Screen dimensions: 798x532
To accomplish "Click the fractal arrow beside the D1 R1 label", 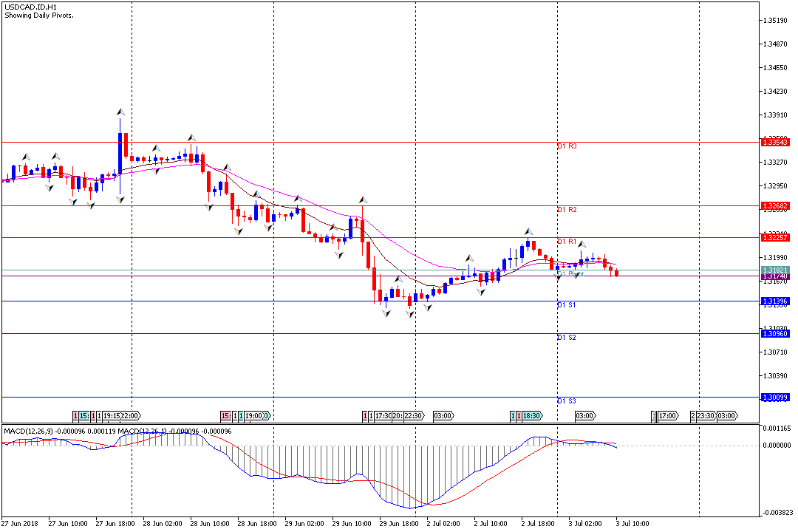I will click(x=582, y=244).
